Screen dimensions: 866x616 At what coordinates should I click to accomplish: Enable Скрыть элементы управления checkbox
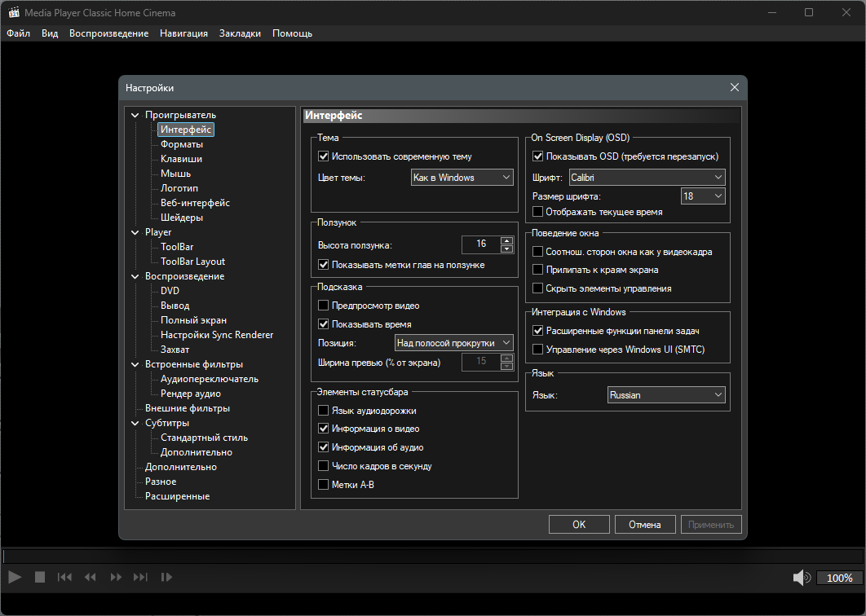point(537,288)
